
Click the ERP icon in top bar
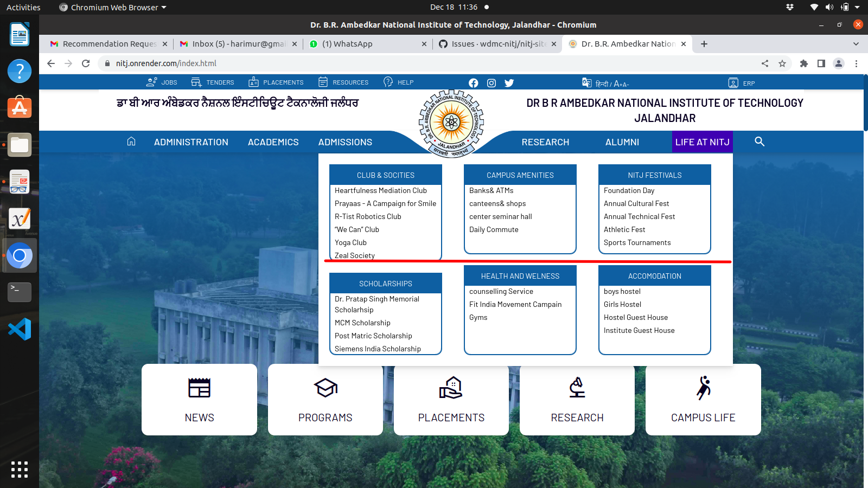pyautogui.click(x=733, y=82)
